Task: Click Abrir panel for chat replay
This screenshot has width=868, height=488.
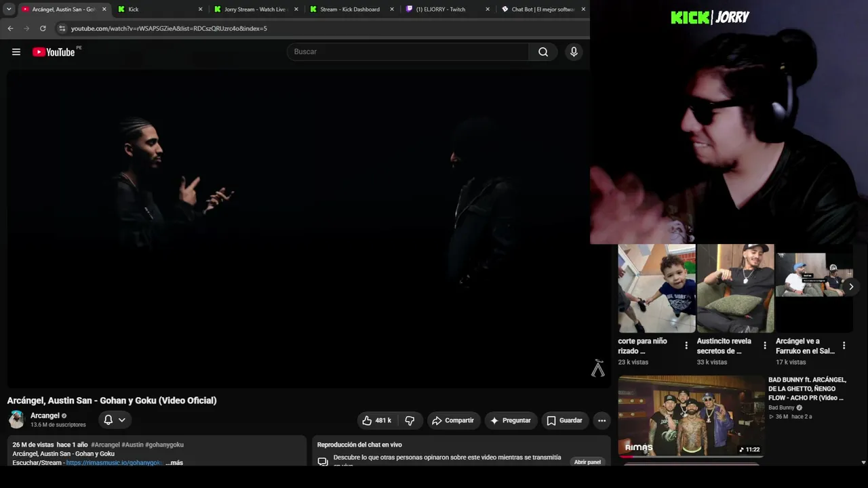Action: click(x=587, y=462)
